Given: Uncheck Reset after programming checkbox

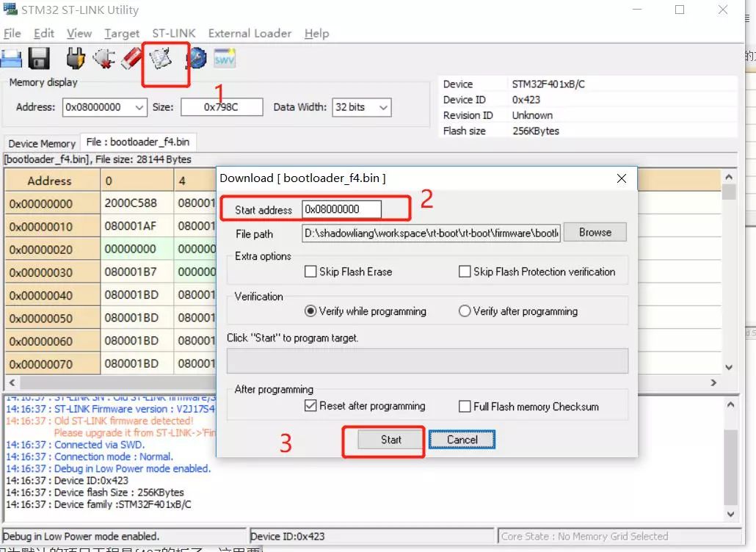Looking at the screenshot, I should (310, 406).
